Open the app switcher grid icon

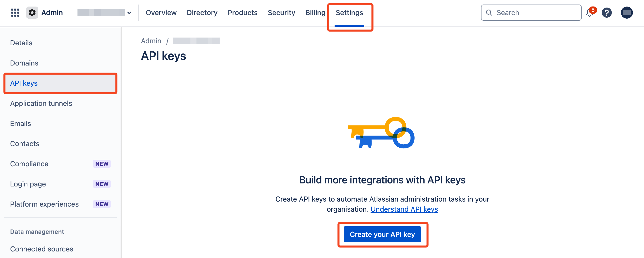coord(15,13)
